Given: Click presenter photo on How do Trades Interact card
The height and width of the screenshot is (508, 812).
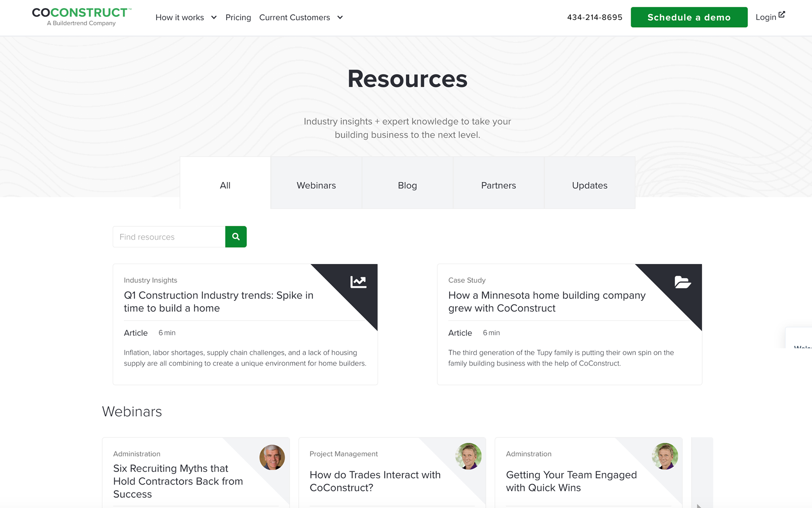Looking at the screenshot, I should 468,456.
